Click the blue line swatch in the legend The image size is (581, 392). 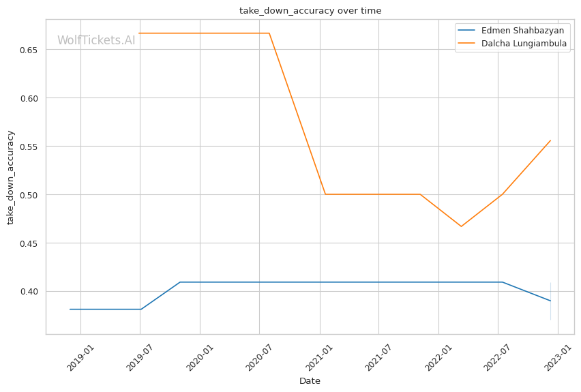468,31
